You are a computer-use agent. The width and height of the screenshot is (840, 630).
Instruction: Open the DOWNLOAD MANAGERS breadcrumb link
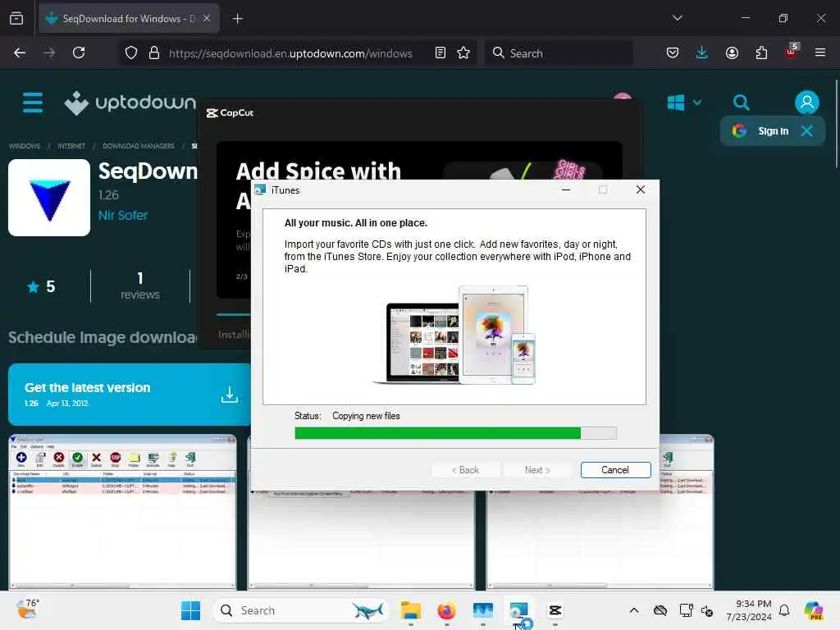138,146
